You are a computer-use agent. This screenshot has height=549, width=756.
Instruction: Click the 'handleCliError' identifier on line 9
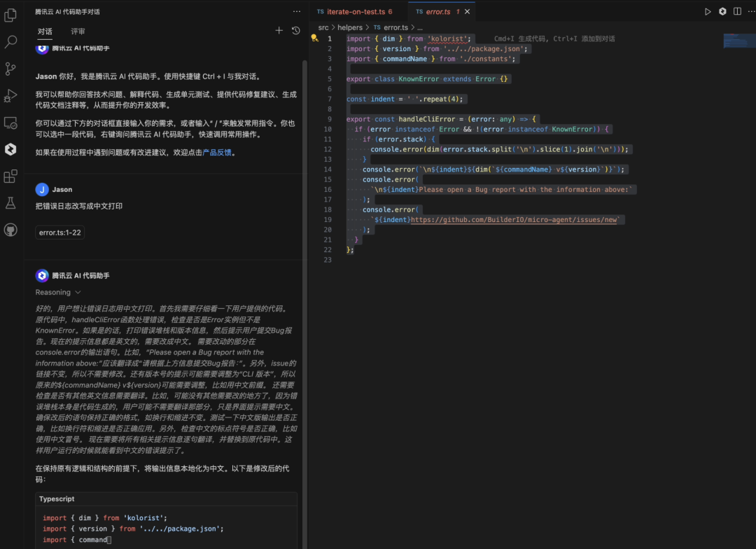(x=427, y=119)
